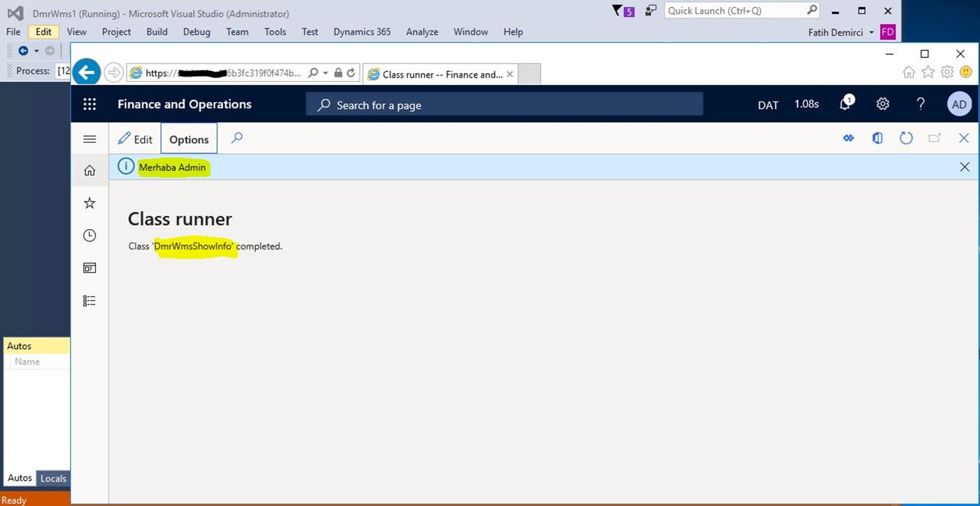Click the notifications bell icon
This screenshot has height=506, width=980.
tap(845, 104)
